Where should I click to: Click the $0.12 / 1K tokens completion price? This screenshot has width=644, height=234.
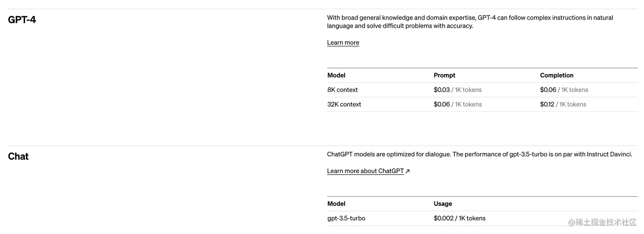tap(563, 104)
